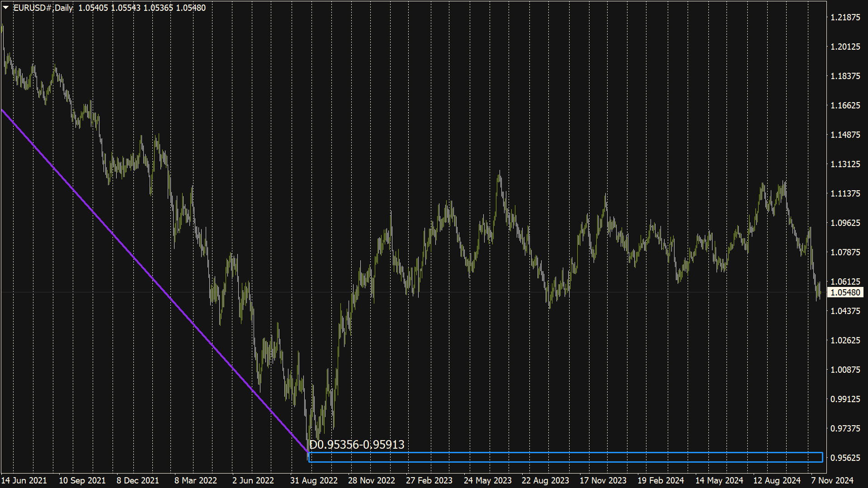Click the 27 Feb 2023 date label
Screen dimensions: 868x488
click(x=429, y=480)
